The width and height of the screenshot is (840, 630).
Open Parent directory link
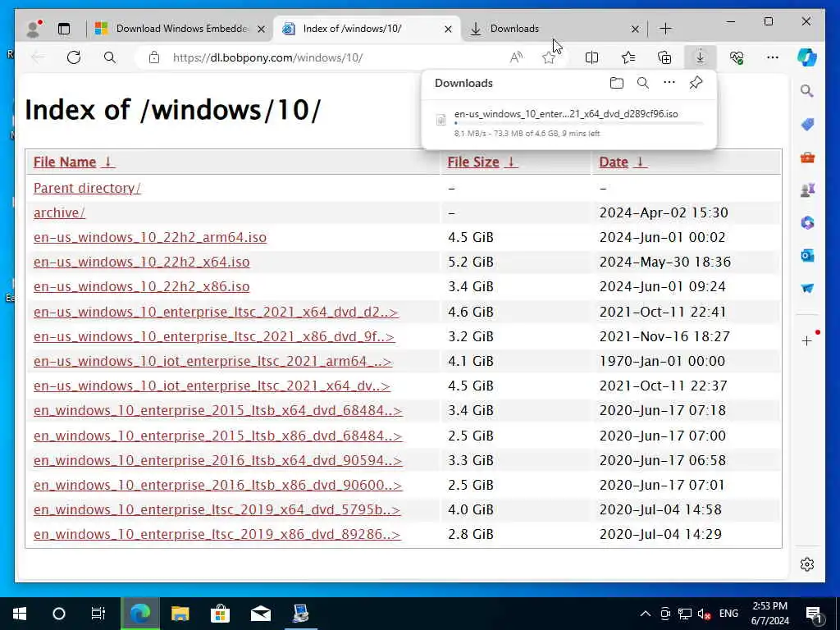(x=87, y=188)
